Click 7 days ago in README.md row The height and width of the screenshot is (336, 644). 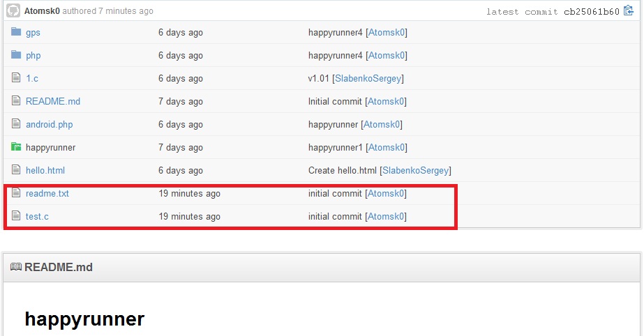click(x=181, y=102)
